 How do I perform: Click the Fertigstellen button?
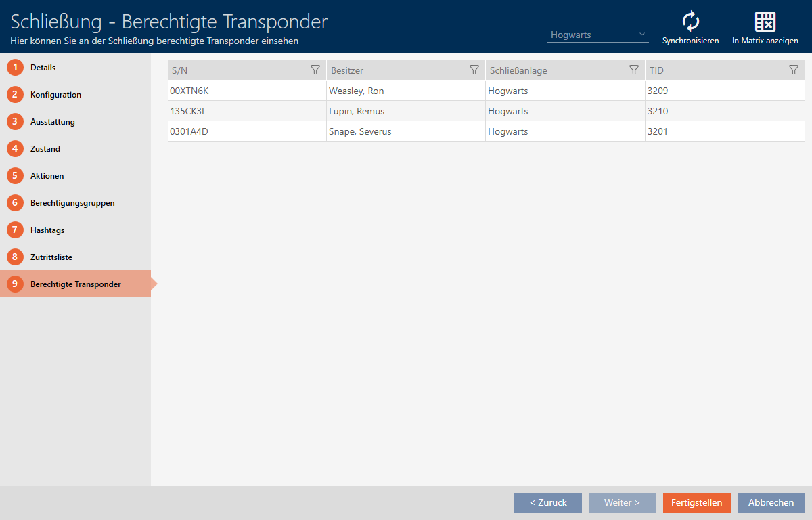pyautogui.click(x=696, y=502)
